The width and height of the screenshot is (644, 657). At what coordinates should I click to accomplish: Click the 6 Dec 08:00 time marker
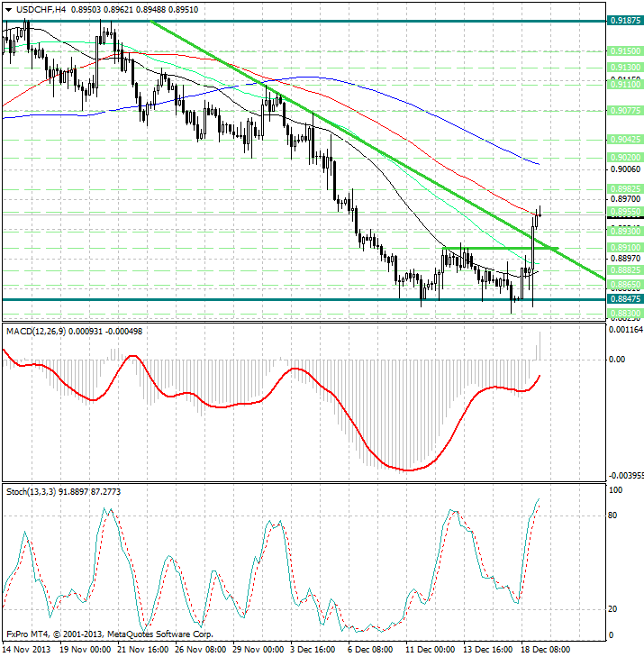click(369, 649)
